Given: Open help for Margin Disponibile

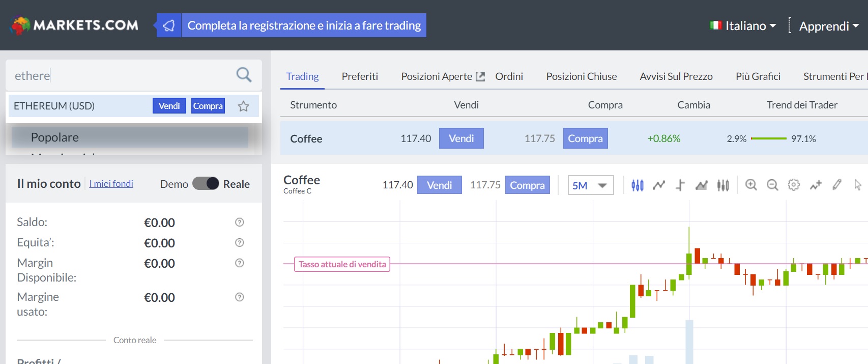Looking at the screenshot, I should (x=240, y=263).
